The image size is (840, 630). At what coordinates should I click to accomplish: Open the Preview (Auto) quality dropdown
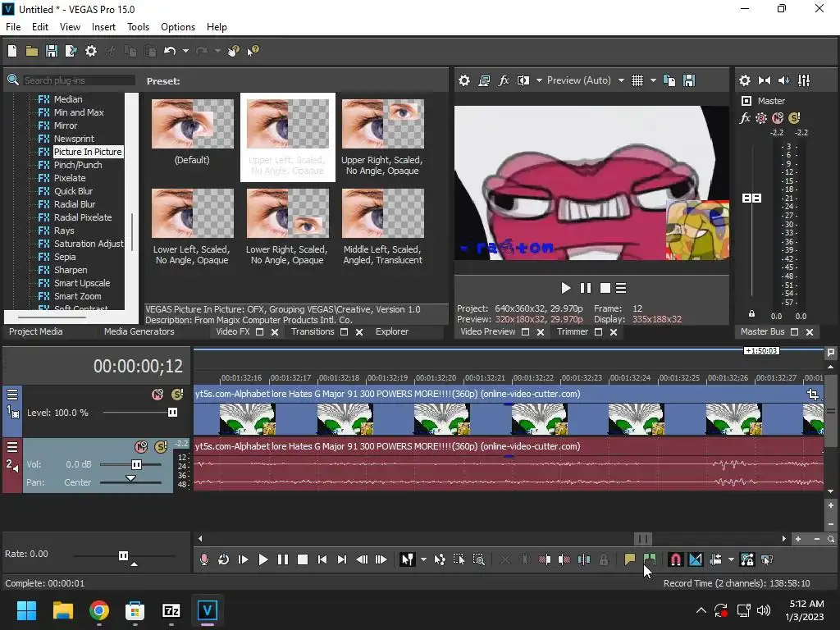point(621,80)
